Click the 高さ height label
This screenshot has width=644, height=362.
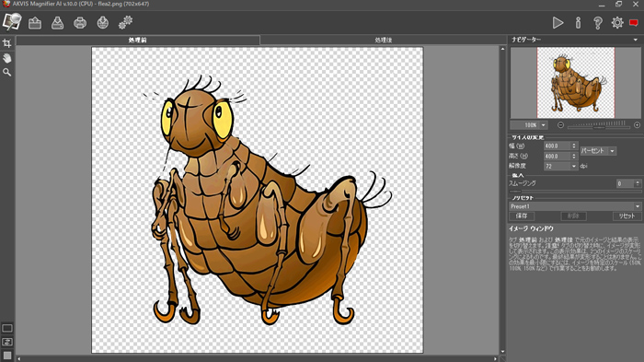point(518,157)
